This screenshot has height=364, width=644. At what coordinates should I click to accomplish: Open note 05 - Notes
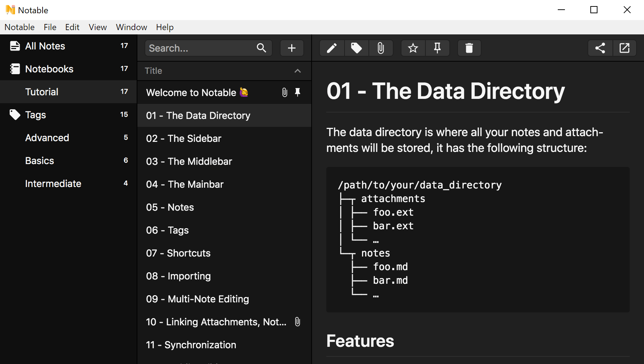pos(224,207)
